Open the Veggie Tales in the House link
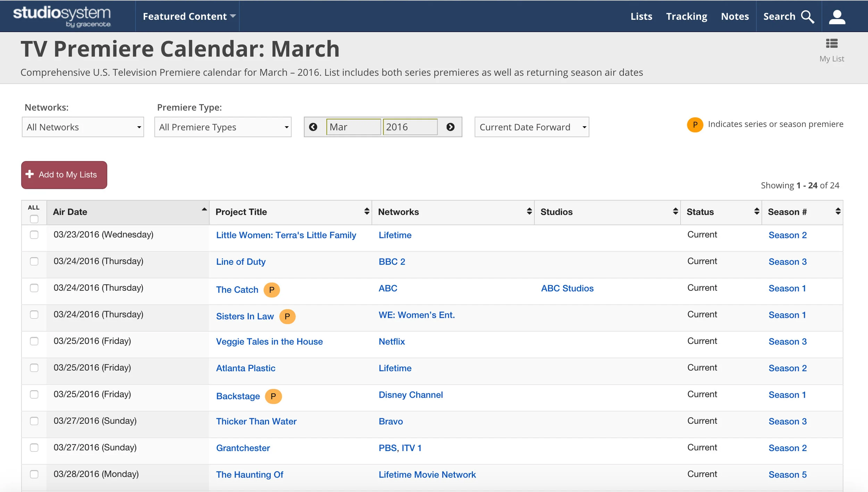 (x=269, y=341)
